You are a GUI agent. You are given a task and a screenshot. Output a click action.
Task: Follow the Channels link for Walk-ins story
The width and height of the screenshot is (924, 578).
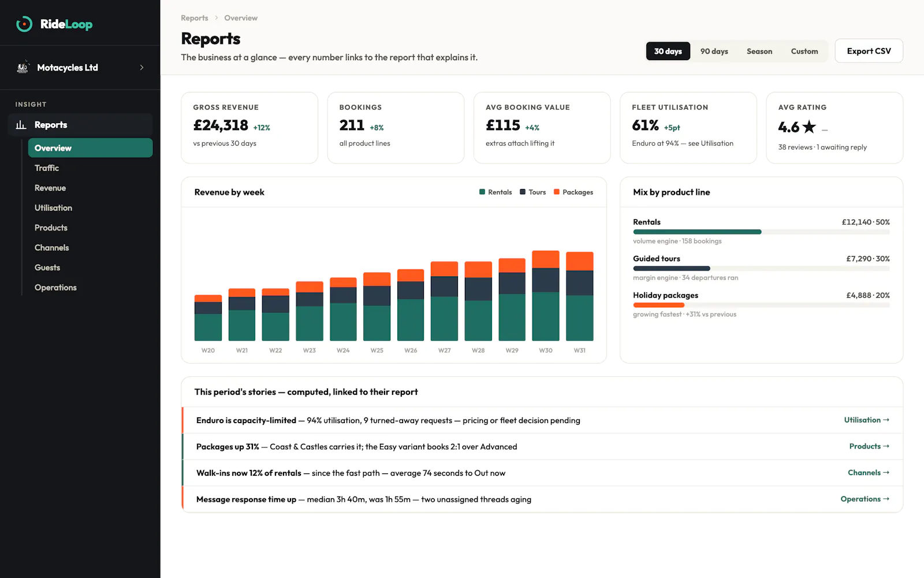tap(869, 473)
